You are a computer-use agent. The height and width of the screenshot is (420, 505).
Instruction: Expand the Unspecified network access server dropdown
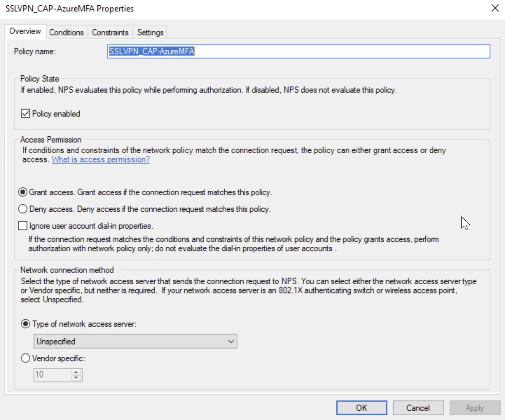[135, 341]
